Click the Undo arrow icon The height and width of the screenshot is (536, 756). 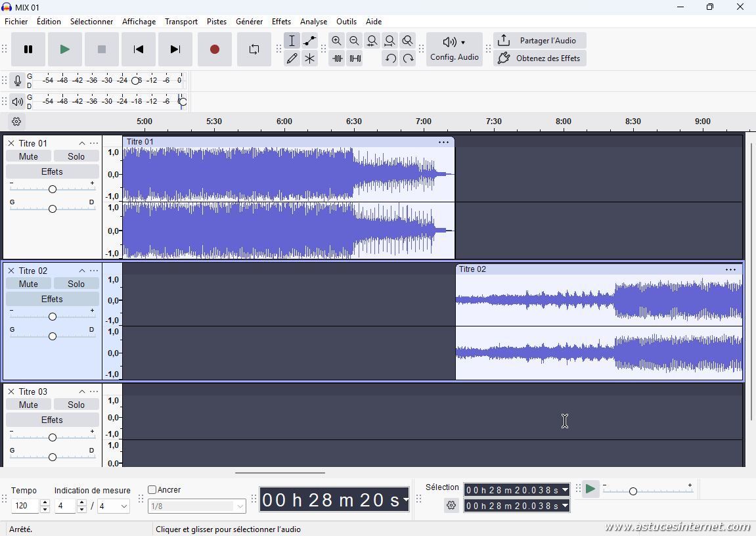[x=390, y=58]
